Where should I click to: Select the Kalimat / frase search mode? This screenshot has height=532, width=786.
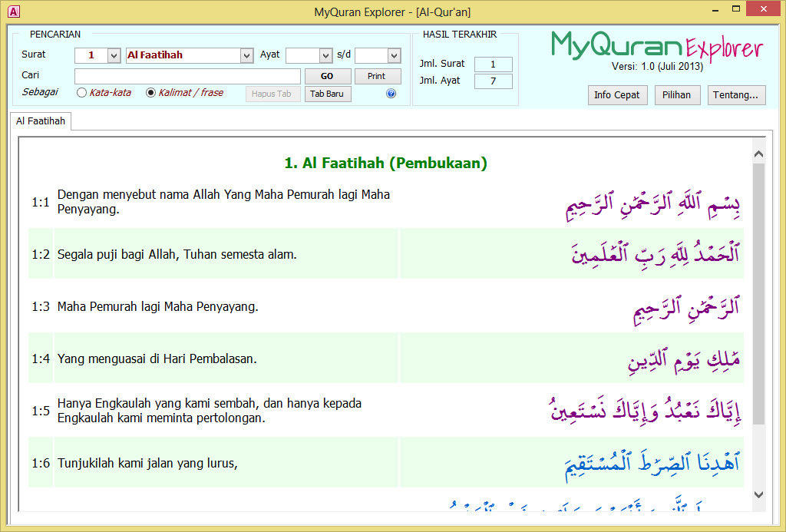pyautogui.click(x=150, y=93)
